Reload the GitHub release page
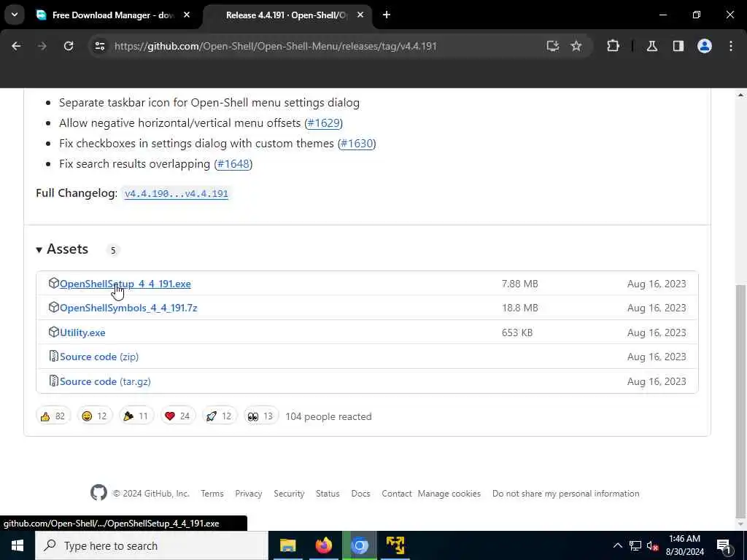This screenshot has height=560, width=747. tap(69, 46)
